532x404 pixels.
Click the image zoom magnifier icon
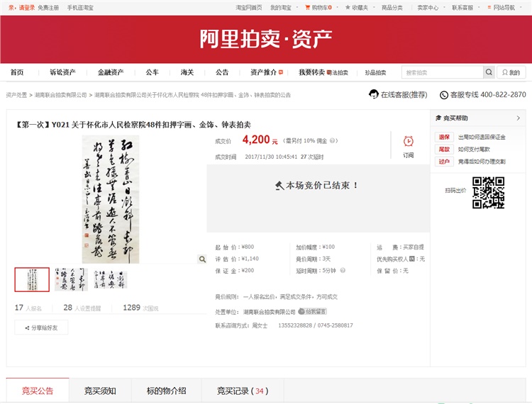click(x=202, y=259)
